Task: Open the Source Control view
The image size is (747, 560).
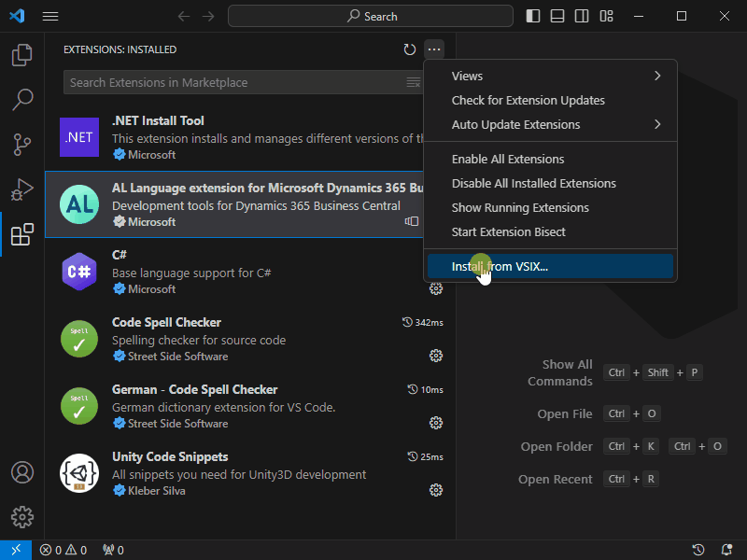Action: 21,145
